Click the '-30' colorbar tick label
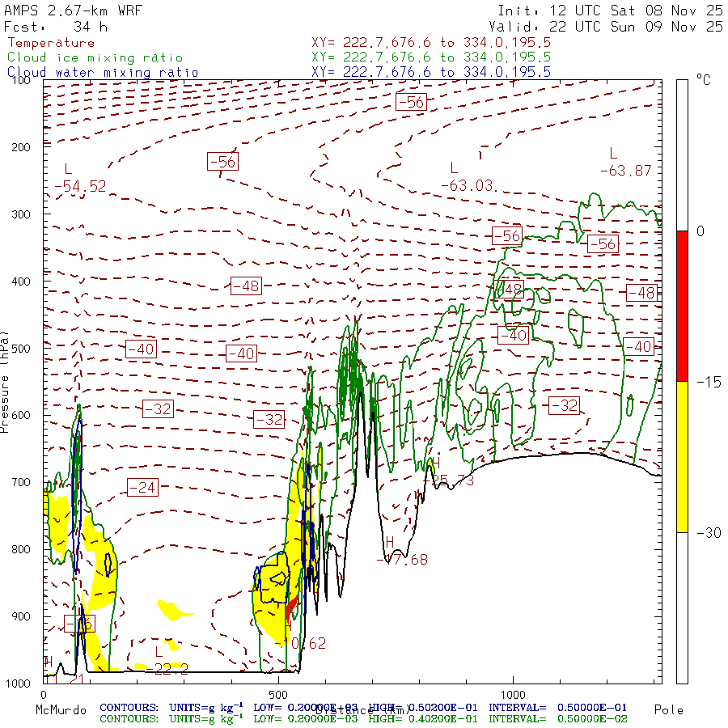Screen dimensions: 728x728 point(709,532)
